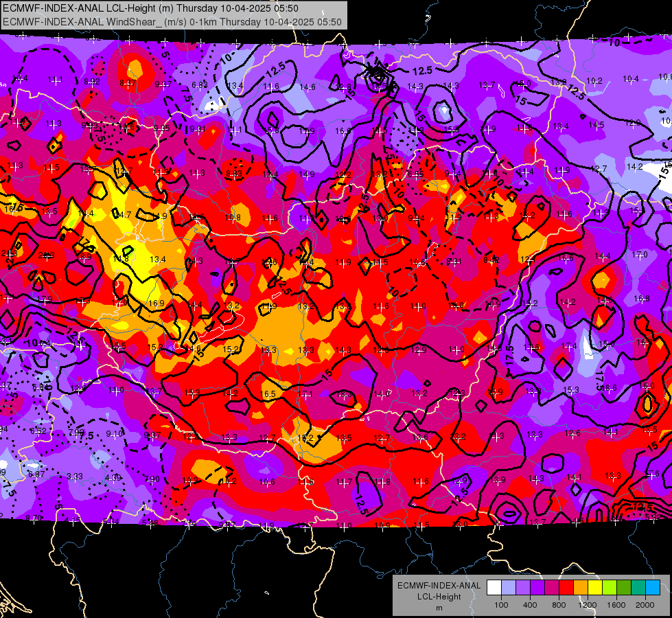The width and height of the screenshot is (672, 618).
Task: Click the 6.87 wind shear value
Action: (36, 474)
